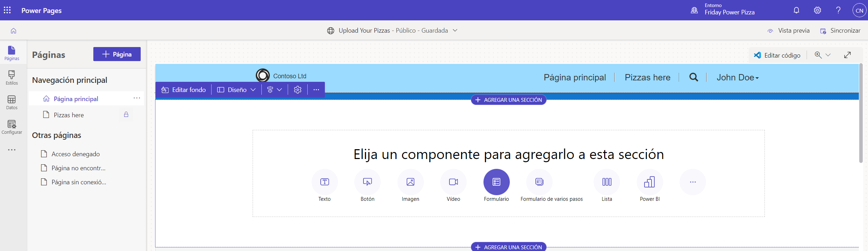Add a Lista component
The width and height of the screenshot is (868, 251).
point(607,182)
